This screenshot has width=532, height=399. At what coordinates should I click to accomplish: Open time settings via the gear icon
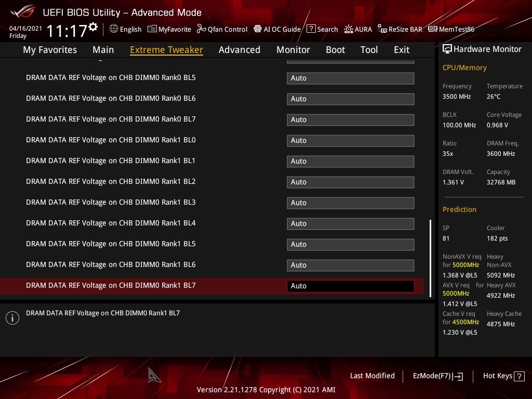(93, 27)
